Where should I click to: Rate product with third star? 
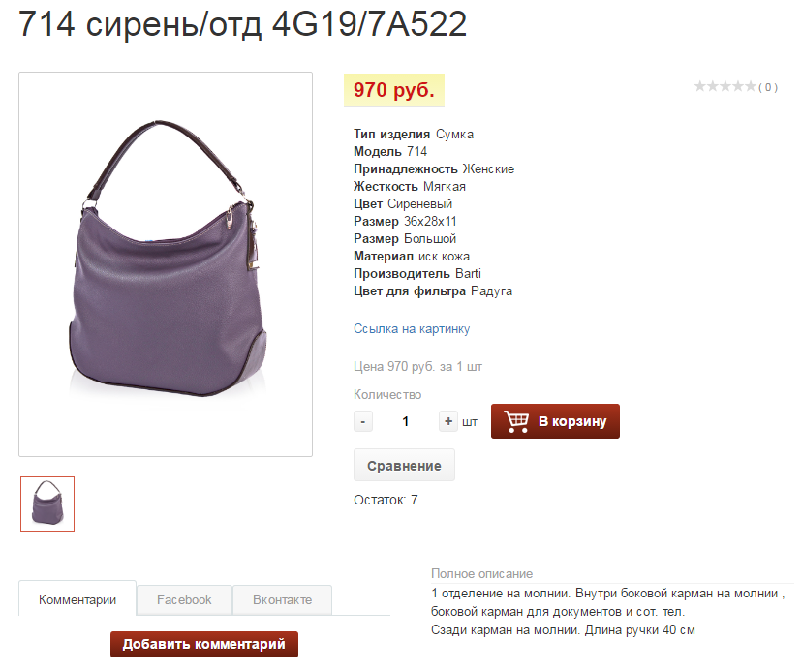[725, 86]
